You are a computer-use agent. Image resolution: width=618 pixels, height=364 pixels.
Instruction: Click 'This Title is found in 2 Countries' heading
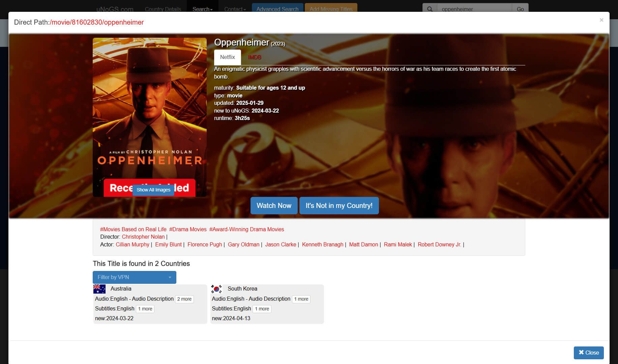pyautogui.click(x=141, y=264)
